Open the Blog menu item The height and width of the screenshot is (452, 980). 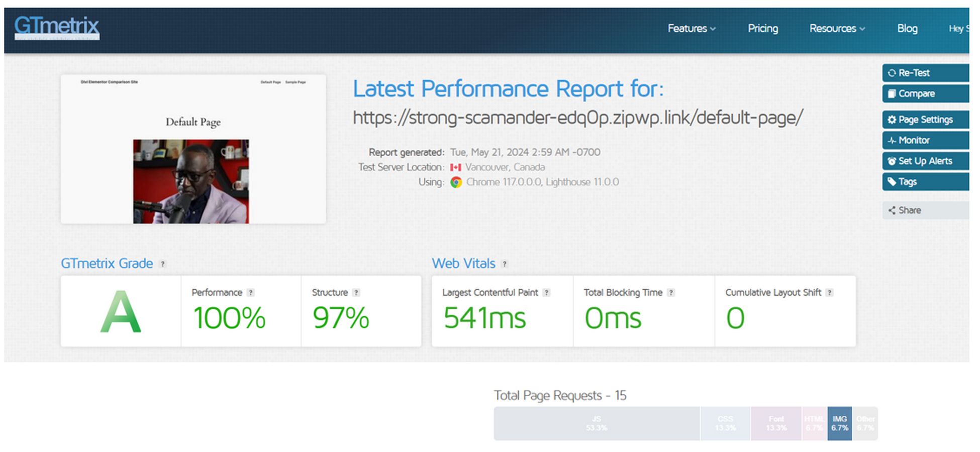(907, 29)
